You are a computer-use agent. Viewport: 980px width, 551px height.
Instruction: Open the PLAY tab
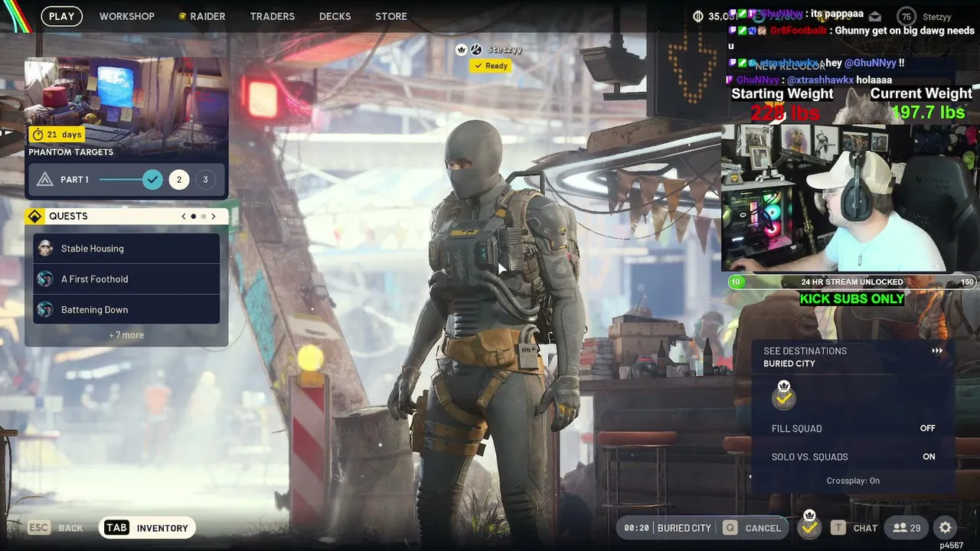pos(62,16)
